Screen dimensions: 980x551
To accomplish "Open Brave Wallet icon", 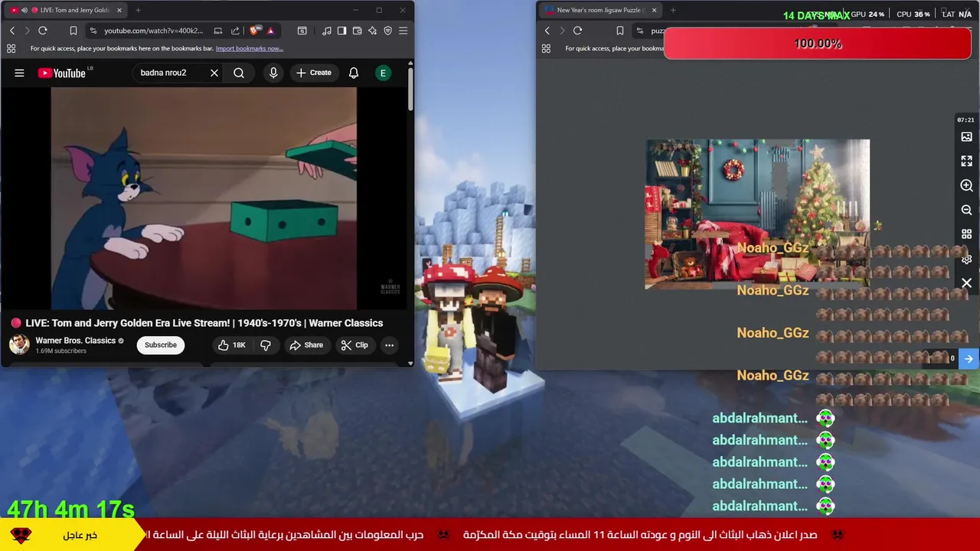I will 357,31.
